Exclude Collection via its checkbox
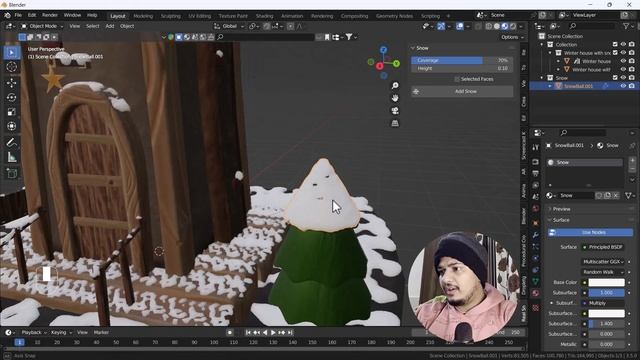Screen dimensions: 640x360 click(615, 44)
